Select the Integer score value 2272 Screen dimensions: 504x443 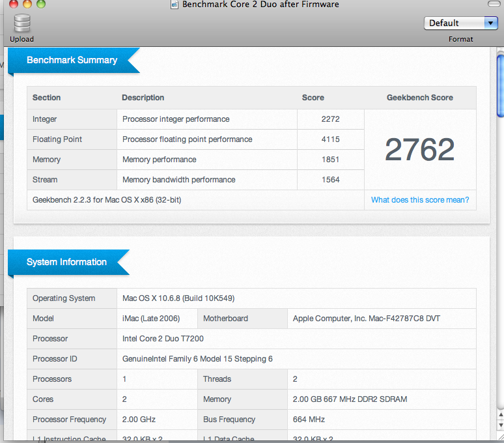click(x=330, y=119)
